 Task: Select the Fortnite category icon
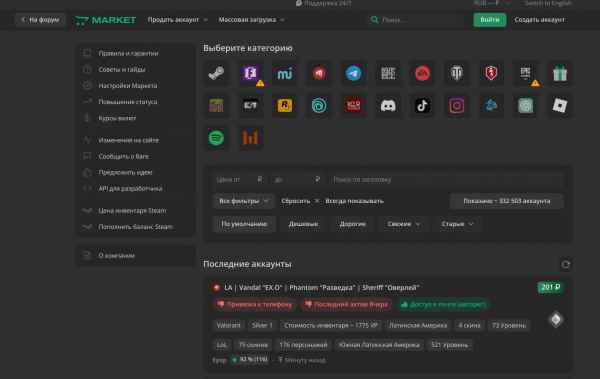(x=250, y=73)
